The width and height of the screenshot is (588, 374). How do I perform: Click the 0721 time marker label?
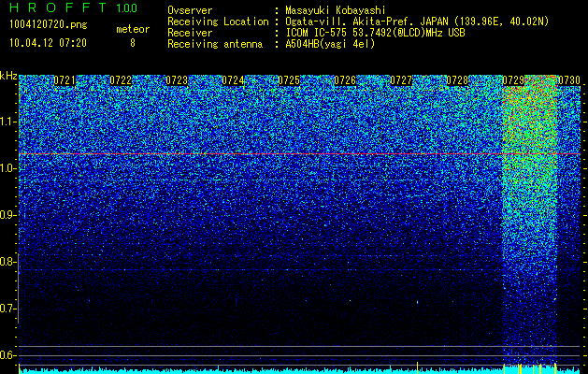pyautogui.click(x=65, y=80)
